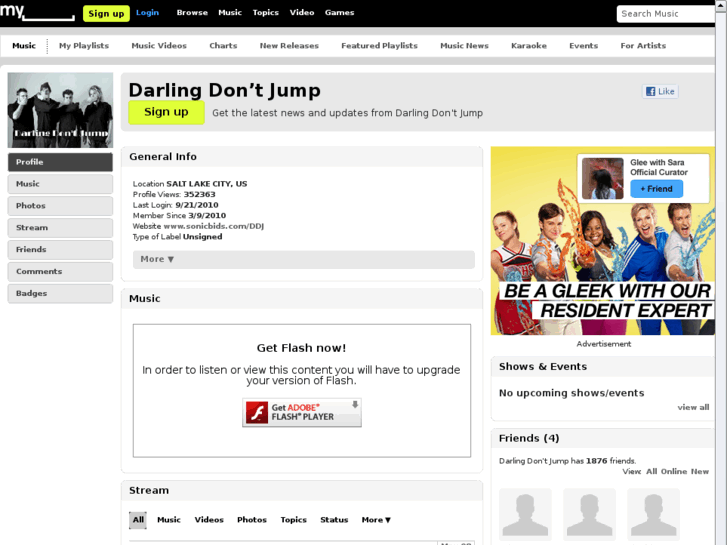Open the Music menu in top bar

pos(230,13)
